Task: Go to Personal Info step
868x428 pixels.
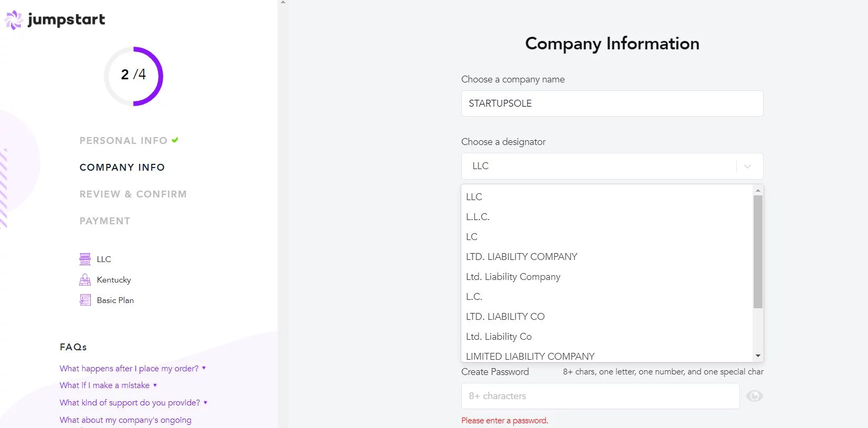Action: pos(123,141)
